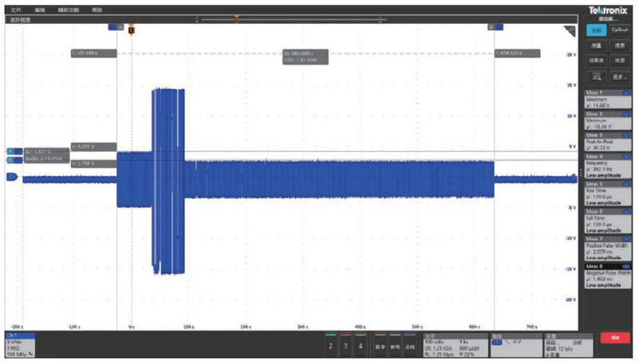Screen dimensions: 638x364
Task: Click the zoom box icon beside 更多
Action: coord(596,76)
